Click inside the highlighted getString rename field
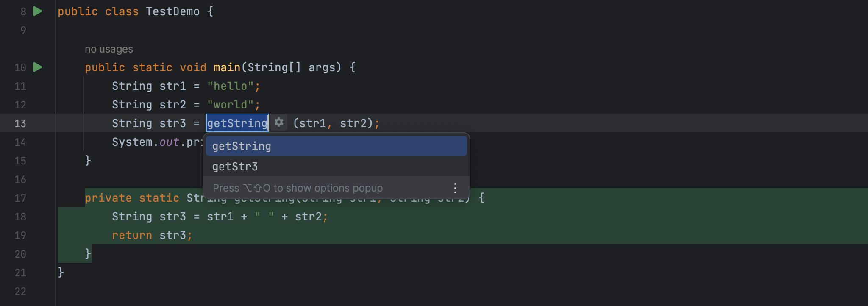Viewport: 868px width, 306px height. pos(237,123)
